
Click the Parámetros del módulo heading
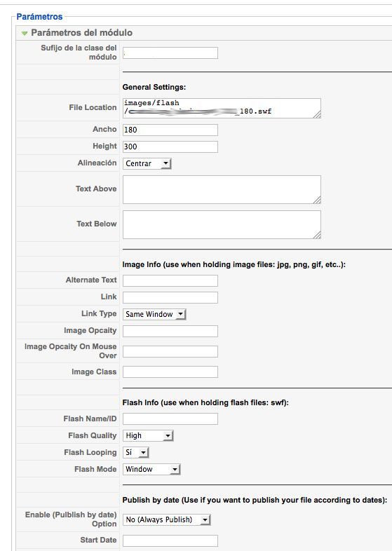[x=81, y=33]
